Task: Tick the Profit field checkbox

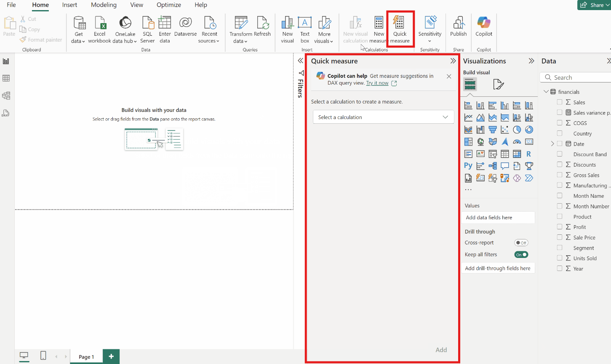Action: click(560, 227)
